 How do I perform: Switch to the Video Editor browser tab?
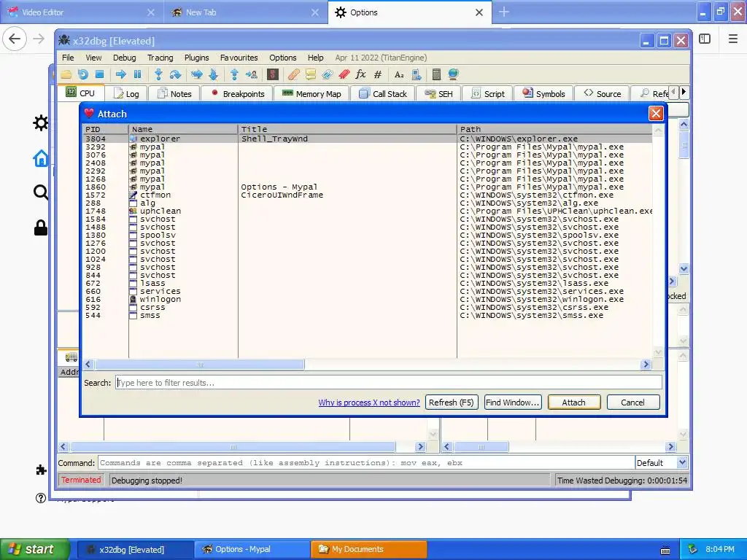pos(82,12)
